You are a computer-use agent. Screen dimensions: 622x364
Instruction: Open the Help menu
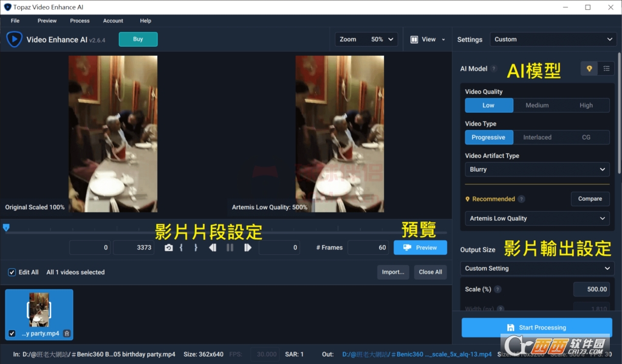coord(146,21)
